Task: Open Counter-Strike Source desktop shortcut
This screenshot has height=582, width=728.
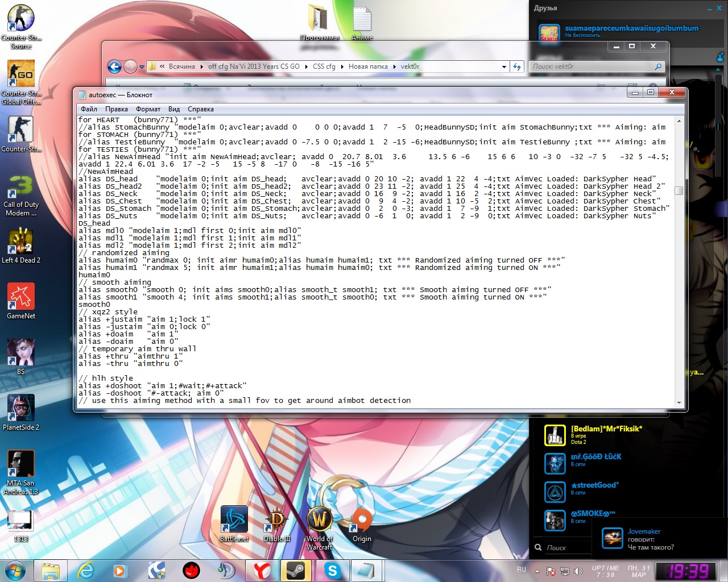Action: click(x=21, y=26)
